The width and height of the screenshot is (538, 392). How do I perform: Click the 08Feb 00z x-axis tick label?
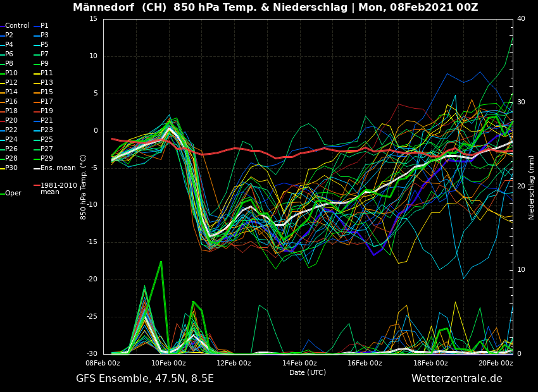tap(103, 363)
